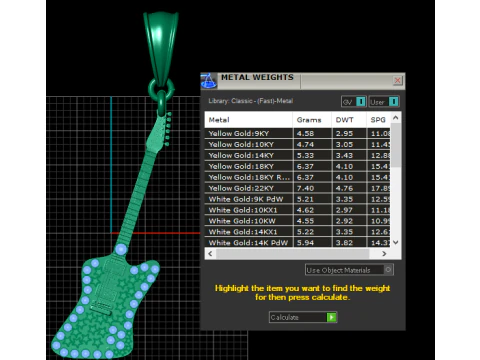Viewport: 480px width, 360px height.
Task: Click the green Calculate arrow button
Action: click(331, 317)
